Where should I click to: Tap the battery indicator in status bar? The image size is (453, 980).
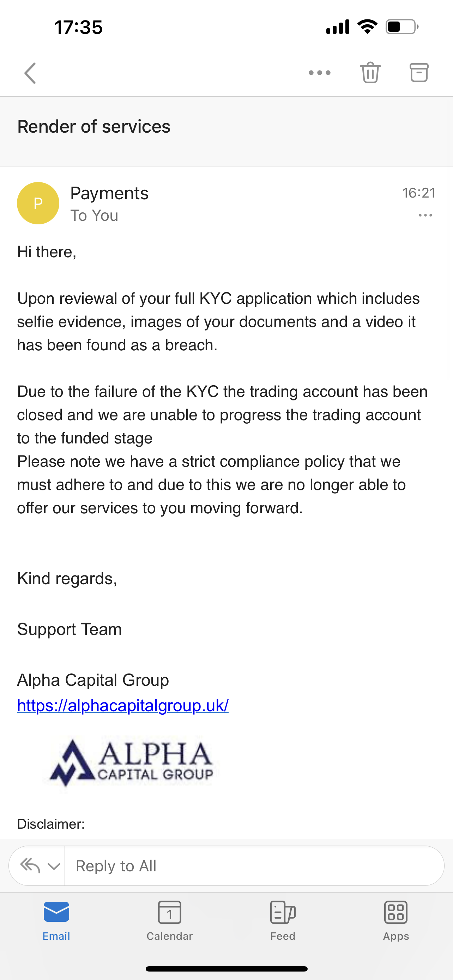click(x=401, y=27)
